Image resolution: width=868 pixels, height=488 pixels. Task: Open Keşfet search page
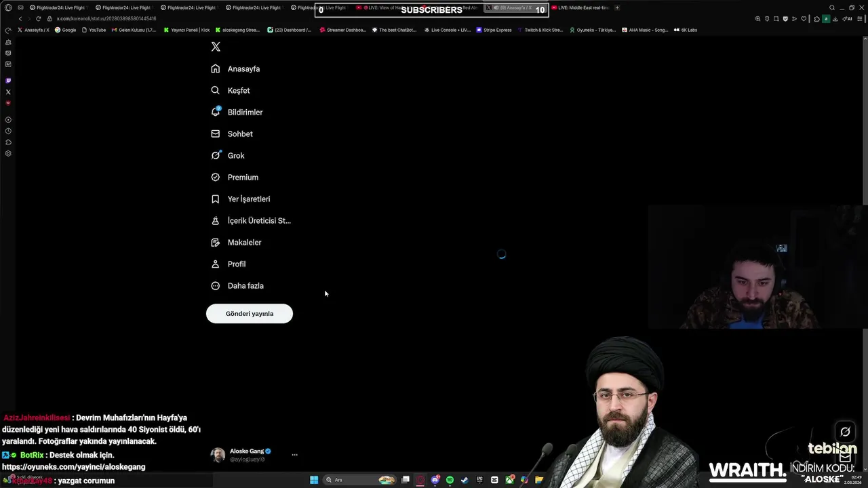point(231,90)
